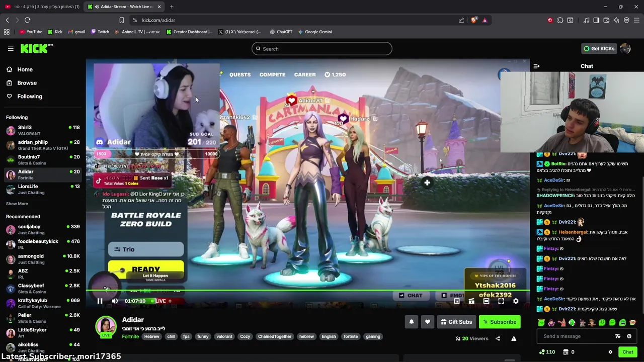Reload the page with refresh icon
This screenshot has height=362, width=644.
(x=28, y=20)
